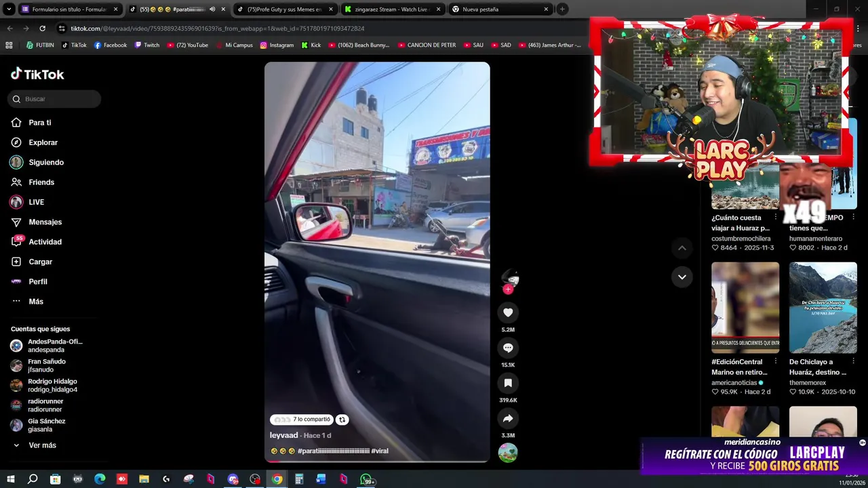
Task: Share the video using arrow icon
Action: pos(508,418)
